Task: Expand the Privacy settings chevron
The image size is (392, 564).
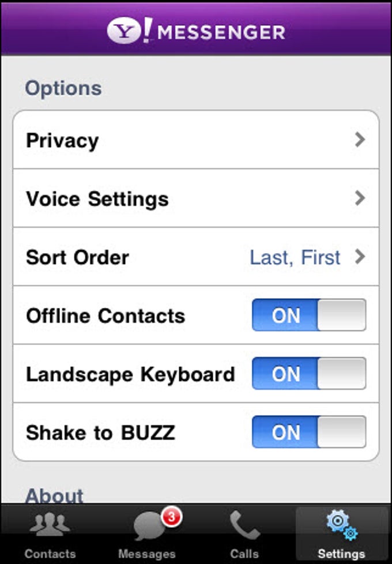Action: tap(359, 140)
